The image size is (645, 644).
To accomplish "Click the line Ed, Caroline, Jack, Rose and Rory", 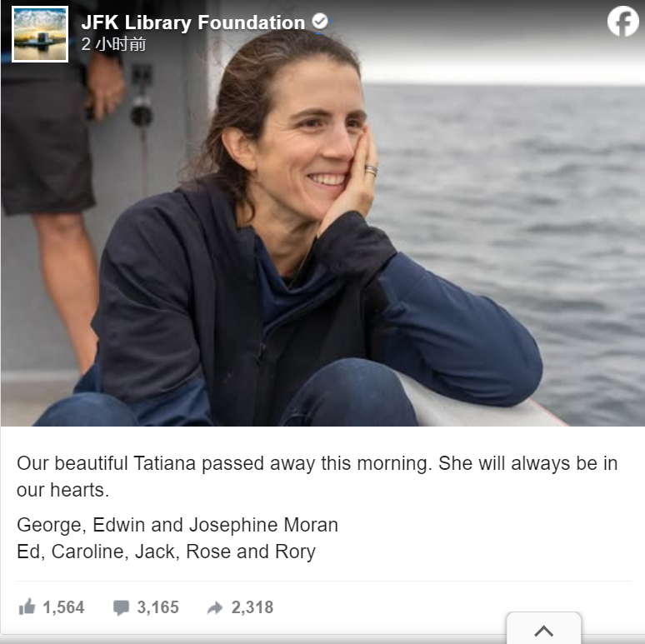I will (x=166, y=552).
